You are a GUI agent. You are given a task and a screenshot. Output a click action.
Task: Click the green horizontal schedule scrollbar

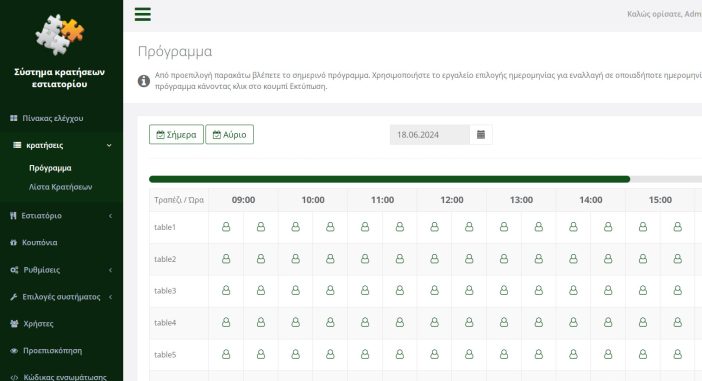(x=390, y=179)
